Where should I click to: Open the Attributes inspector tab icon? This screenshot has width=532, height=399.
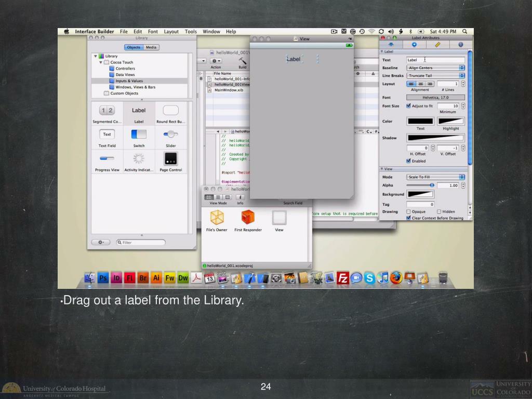(x=391, y=45)
